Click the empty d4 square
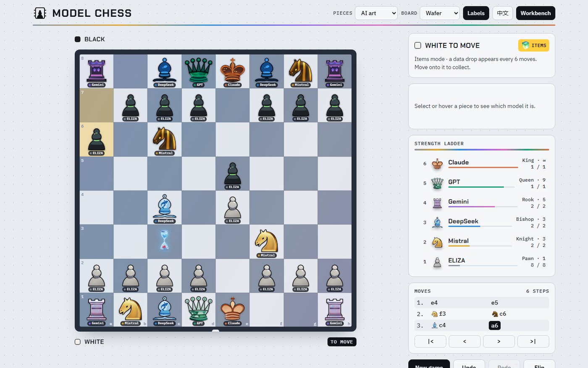Screen dimensions: 588x368 point(199,207)
